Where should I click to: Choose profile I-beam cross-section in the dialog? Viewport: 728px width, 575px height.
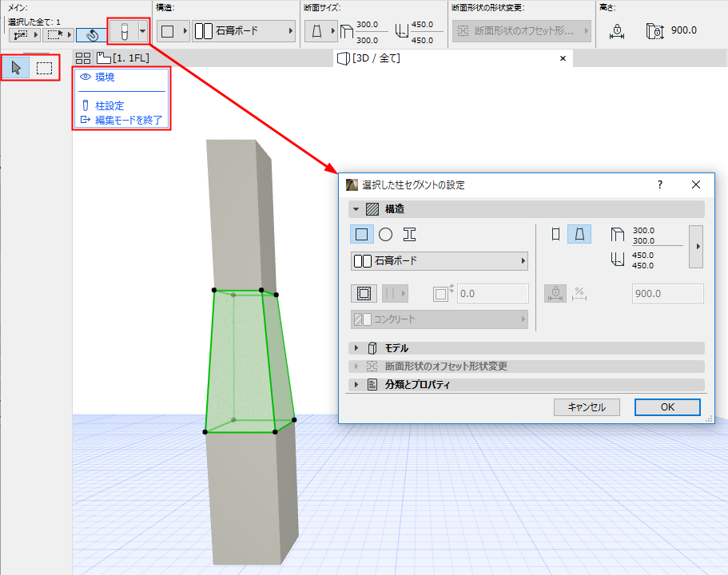point(409,234)
